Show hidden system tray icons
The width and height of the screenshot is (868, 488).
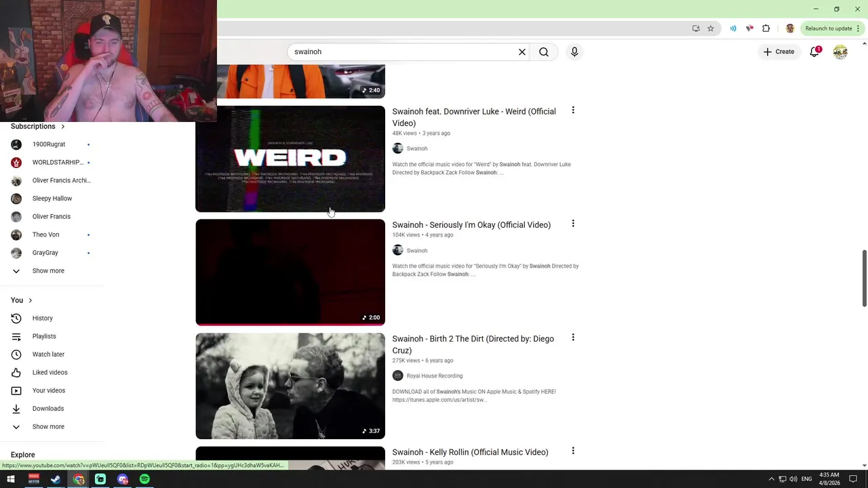(x=771, y=479)
